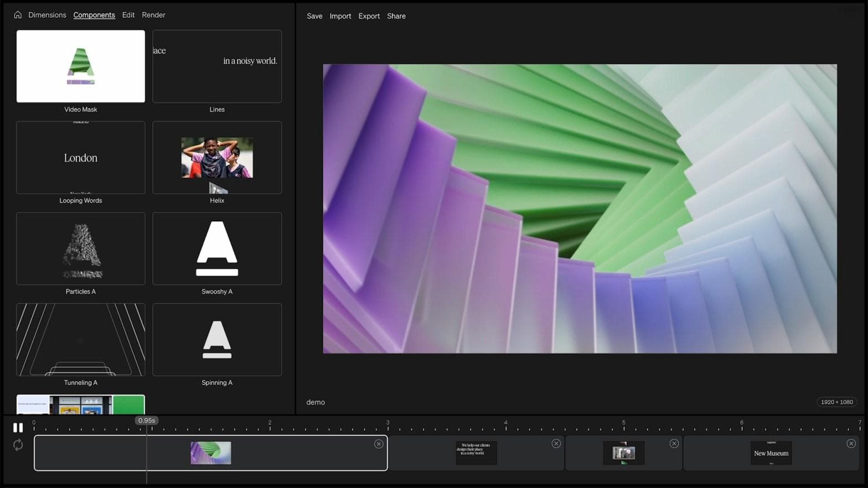Click the demo project name
The width and height of the screenshot is (868, 488).
(316, 402)
